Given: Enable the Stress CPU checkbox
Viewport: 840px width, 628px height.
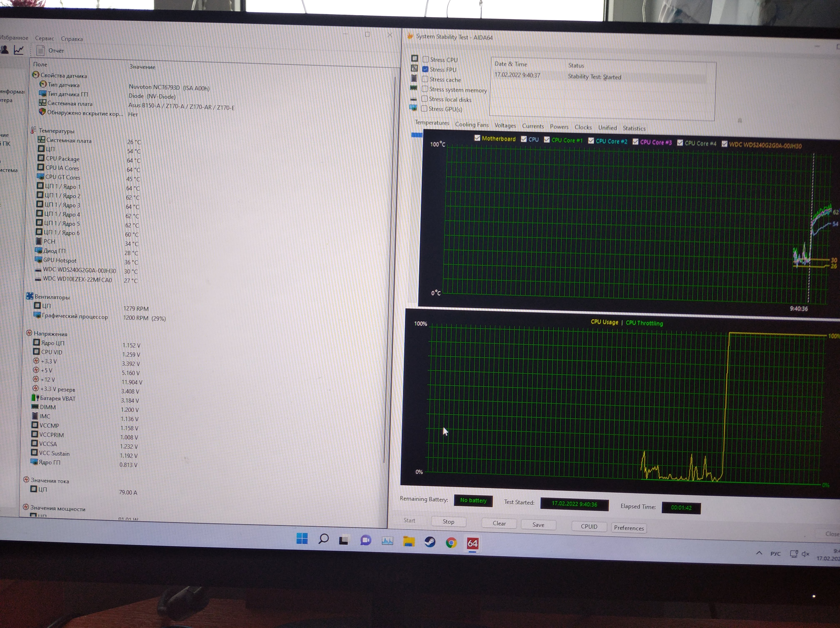Looking at the screenshot, I should coord(426,60).
